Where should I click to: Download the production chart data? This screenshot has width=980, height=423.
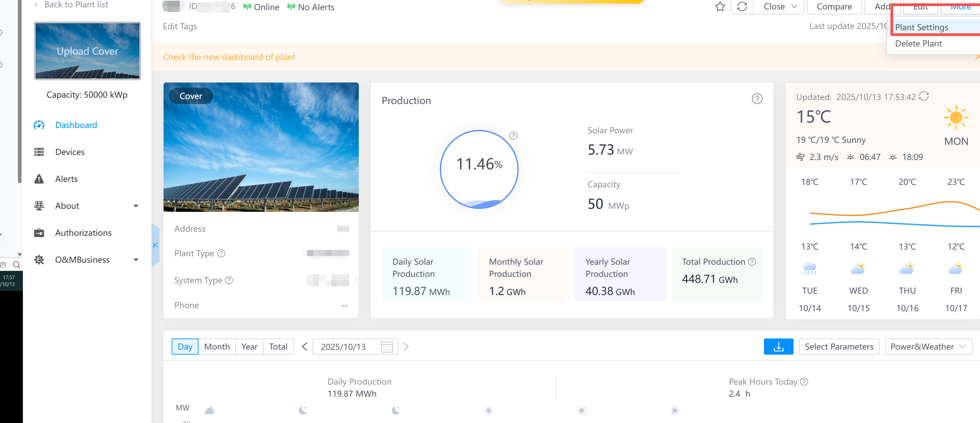[778, 347]
